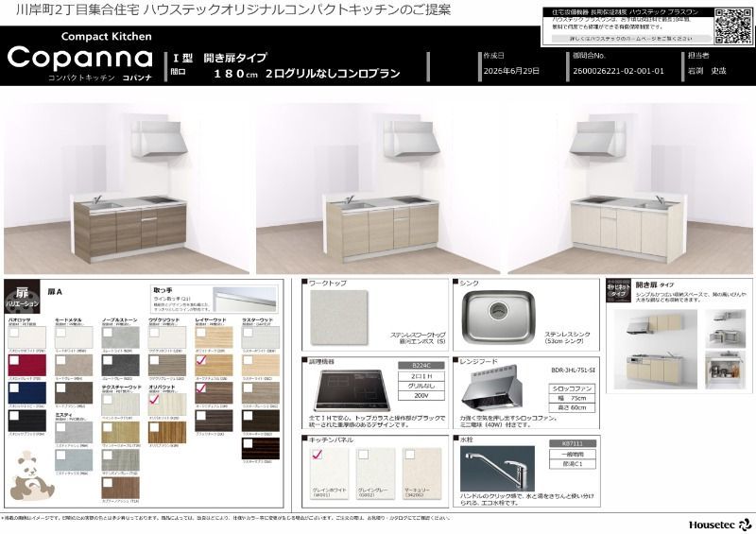Screen dimensions: 756x534
Task: Click the faucet product image
Action: tap(497, 468)
